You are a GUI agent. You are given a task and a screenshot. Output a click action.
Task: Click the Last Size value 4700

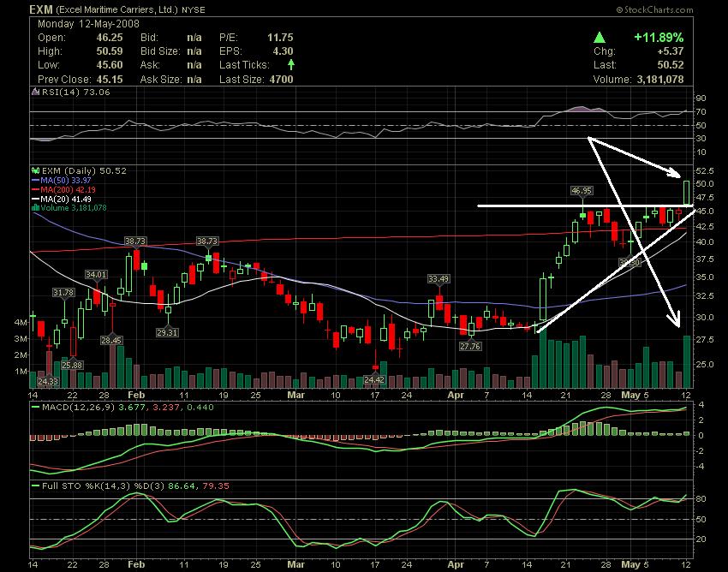point(282,80)
